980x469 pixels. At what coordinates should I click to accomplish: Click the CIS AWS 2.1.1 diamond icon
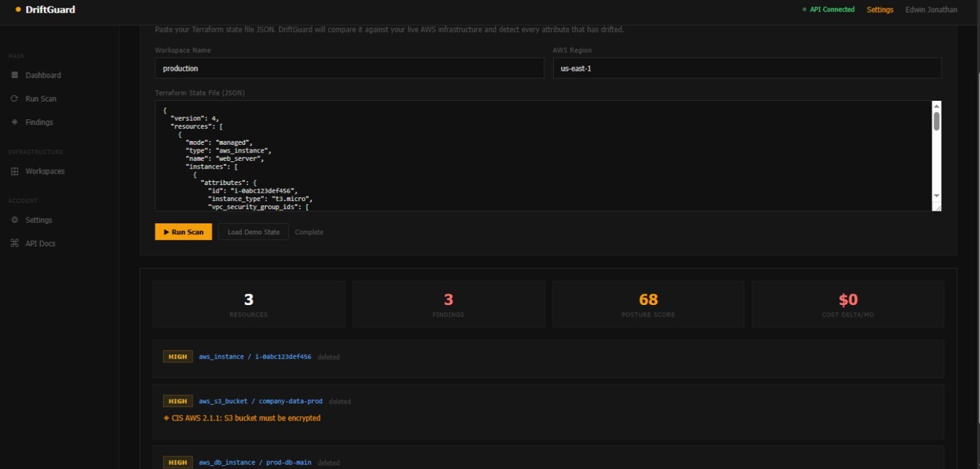[167, 419]
